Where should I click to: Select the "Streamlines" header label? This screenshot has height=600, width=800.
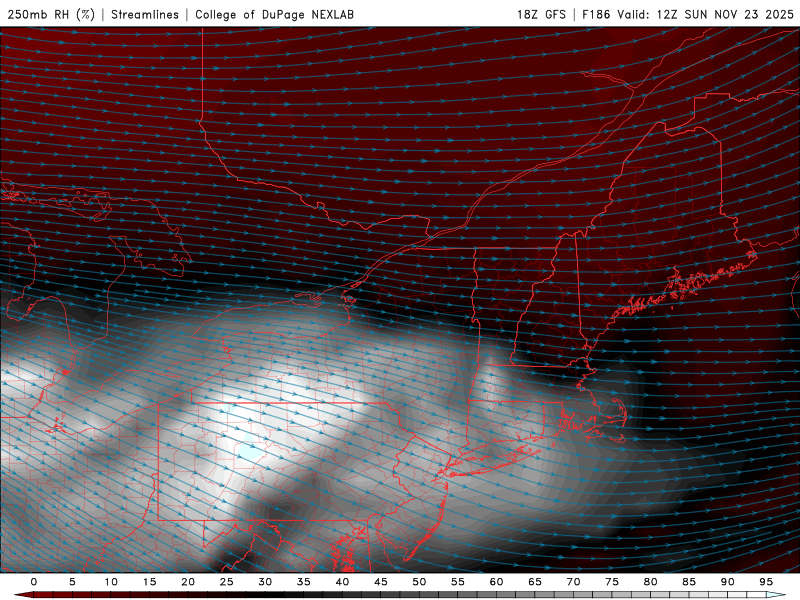145,14
